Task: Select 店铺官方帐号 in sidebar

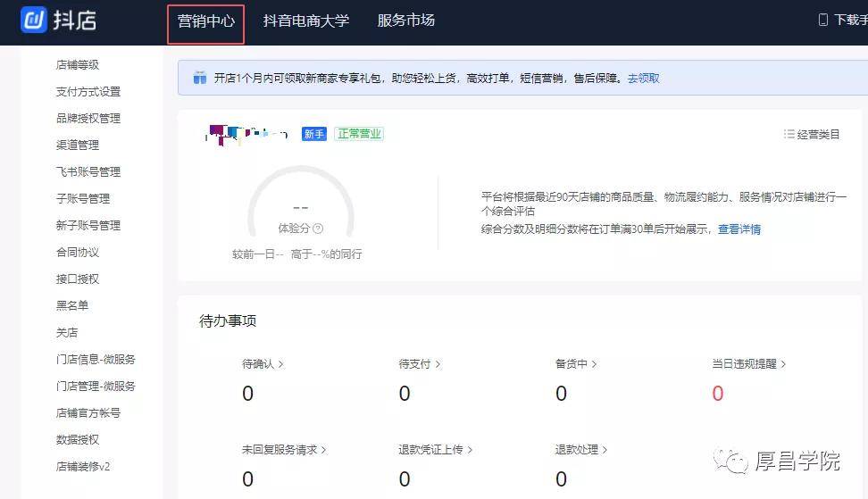Action: pyautogui.click(x=88, y=412)
